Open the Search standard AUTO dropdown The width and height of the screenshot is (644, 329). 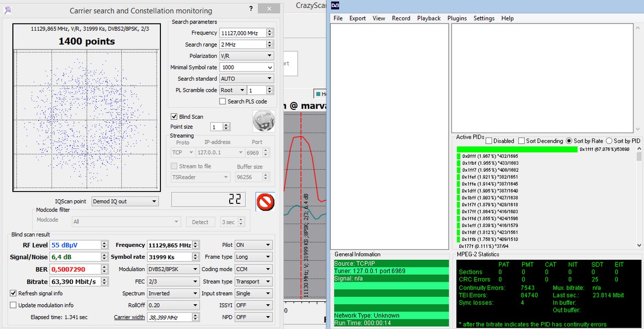pyautogui.click(x=246, y=78)
